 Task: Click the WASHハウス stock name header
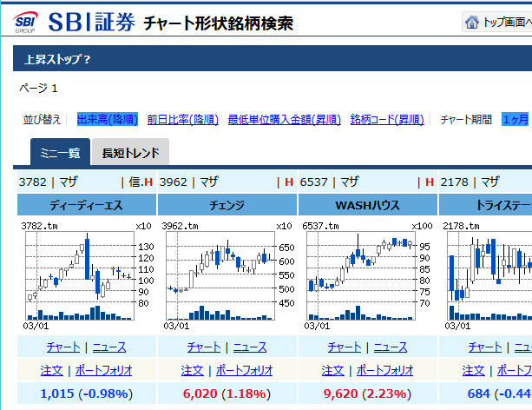[x=368, y=205]
